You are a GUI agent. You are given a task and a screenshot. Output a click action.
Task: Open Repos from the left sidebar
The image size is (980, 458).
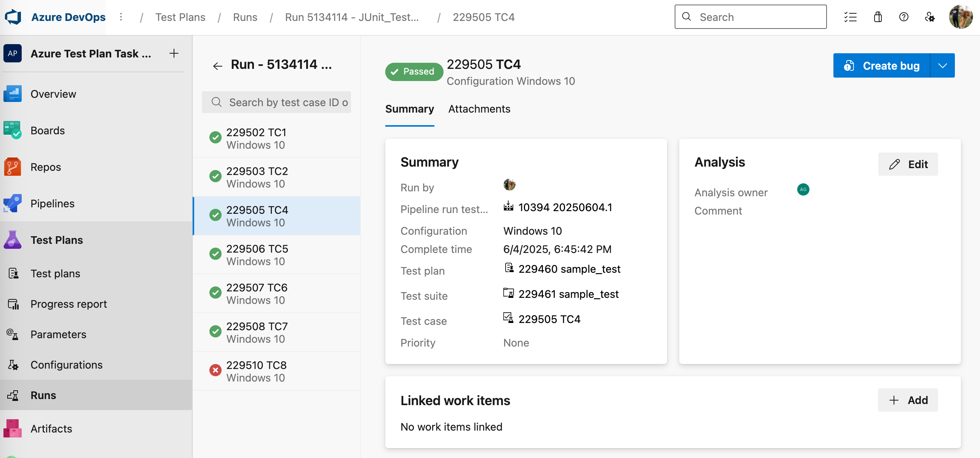45,167
